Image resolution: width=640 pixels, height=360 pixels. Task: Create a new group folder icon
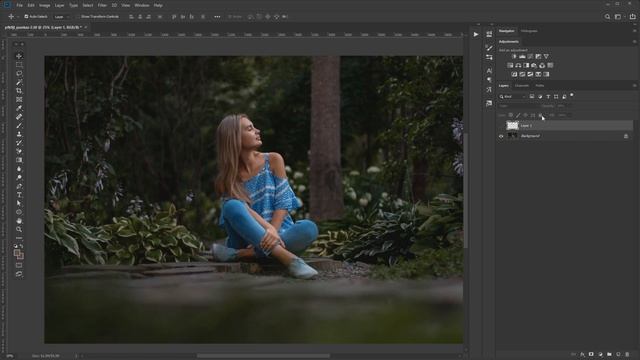coord(609,354)
